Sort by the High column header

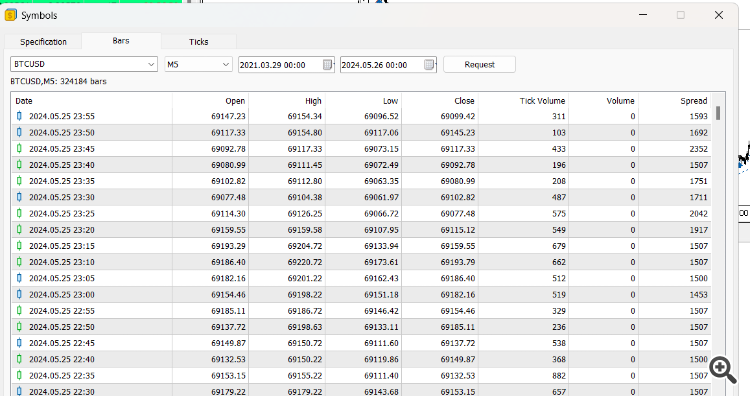tap(287, 101)
